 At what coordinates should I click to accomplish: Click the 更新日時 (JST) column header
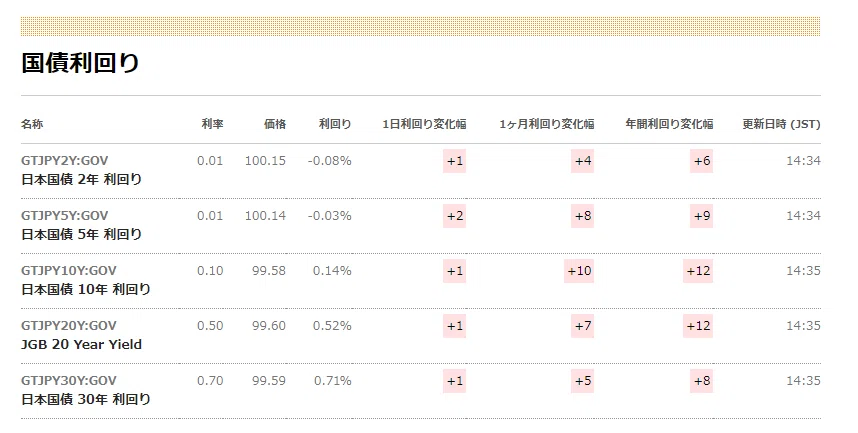click(x=781, y=124)
